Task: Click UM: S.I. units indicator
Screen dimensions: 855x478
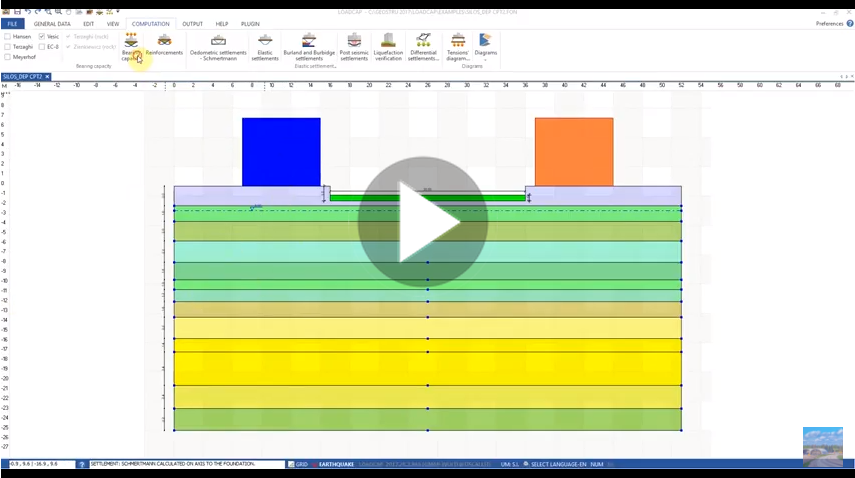Action: click(509, 464)
